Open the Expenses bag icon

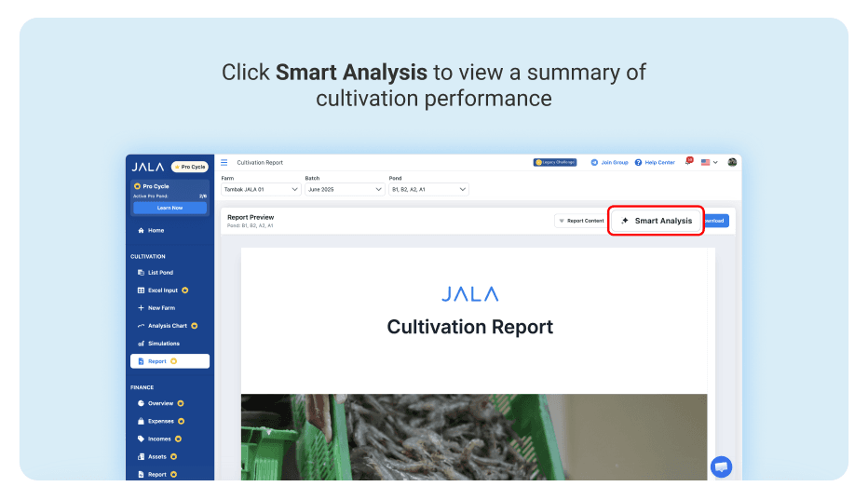point(142,421)
